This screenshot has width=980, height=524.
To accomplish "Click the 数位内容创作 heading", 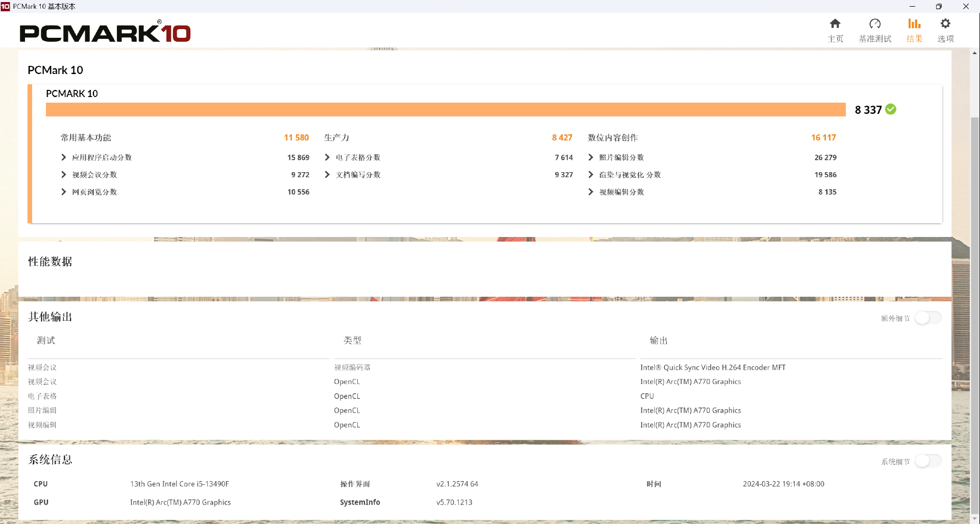I will tap(612, 137).
